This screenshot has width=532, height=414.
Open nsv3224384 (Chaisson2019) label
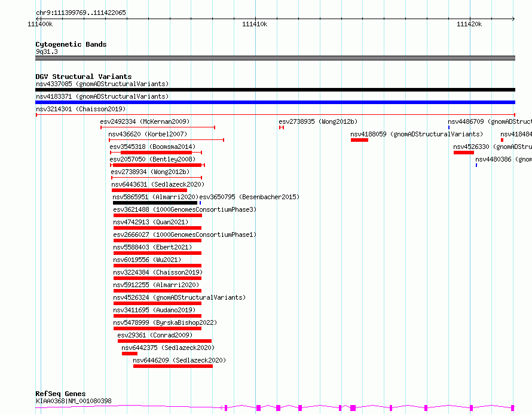click(x=158, y=272)
